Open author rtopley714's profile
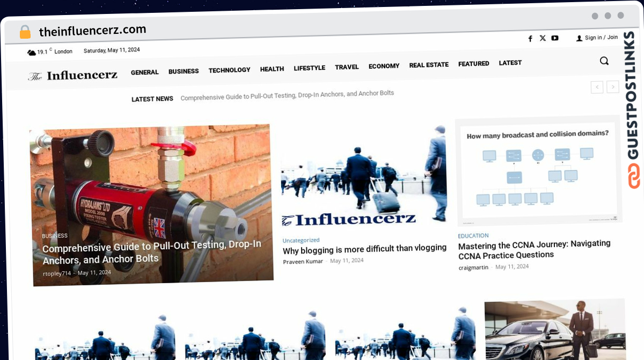This screenshot has width=644, height=360. (57, 273)
